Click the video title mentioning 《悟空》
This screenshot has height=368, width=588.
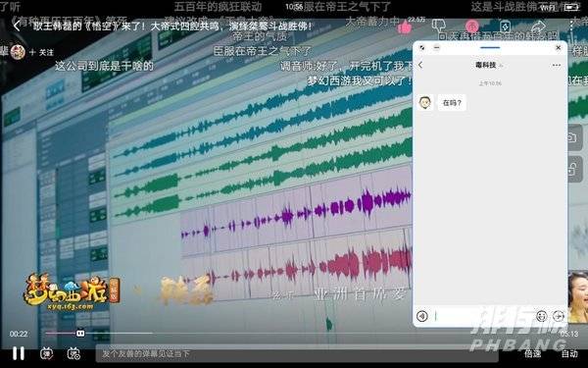172,26
